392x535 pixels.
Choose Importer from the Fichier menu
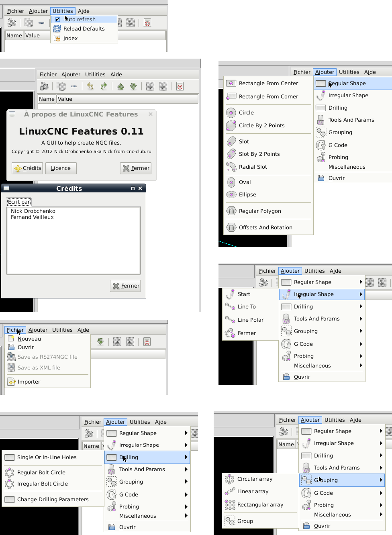tap(29, 382)
